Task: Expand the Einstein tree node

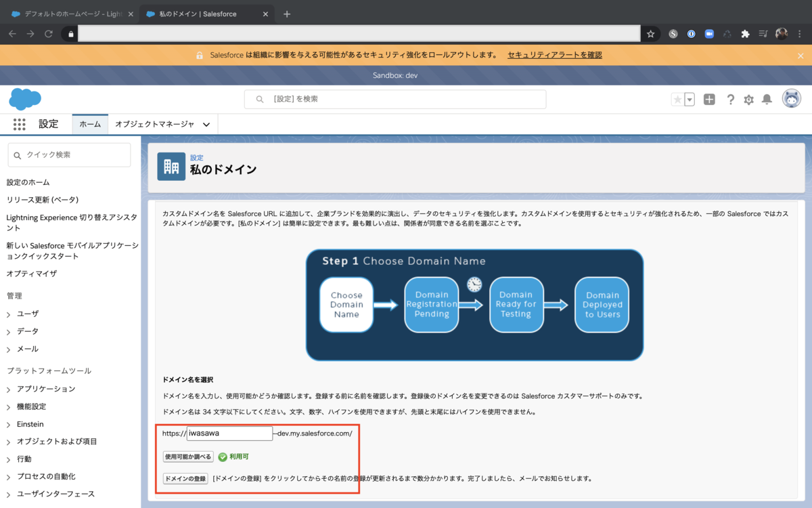Action: point(9,425)
